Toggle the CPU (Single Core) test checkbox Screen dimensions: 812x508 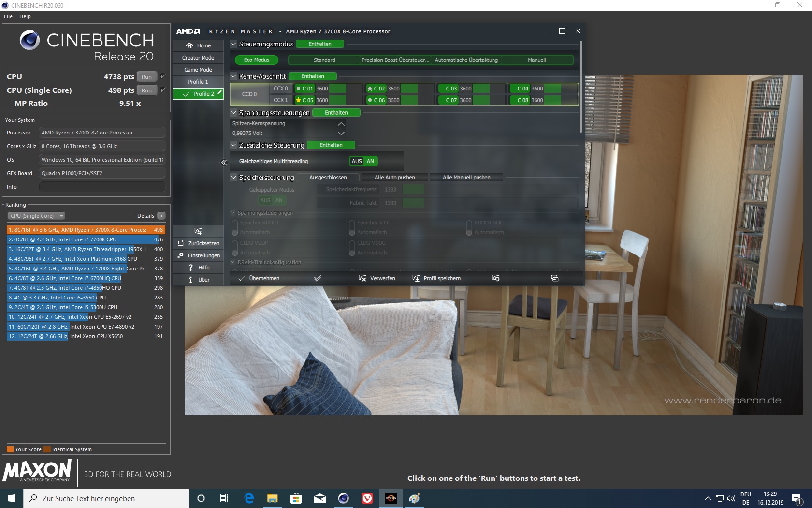pyautogui.click(x=163, y=90)
